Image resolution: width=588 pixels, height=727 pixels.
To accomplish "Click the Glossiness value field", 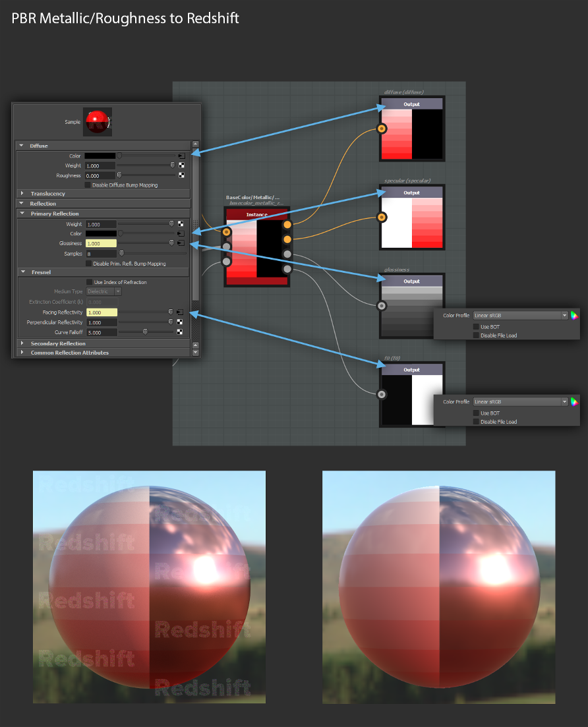I will (101, 243).
